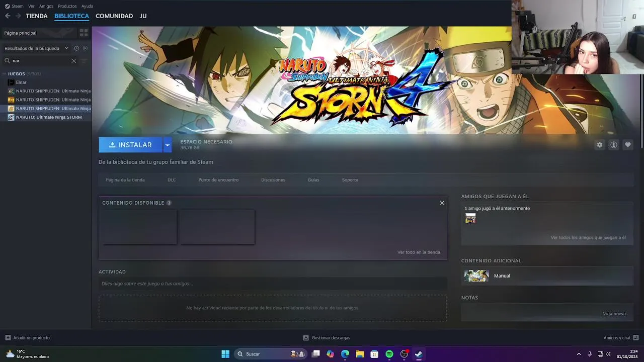Go to the BIBLIOTECA tab
644x362 pixels.
(x=71, y=16)
